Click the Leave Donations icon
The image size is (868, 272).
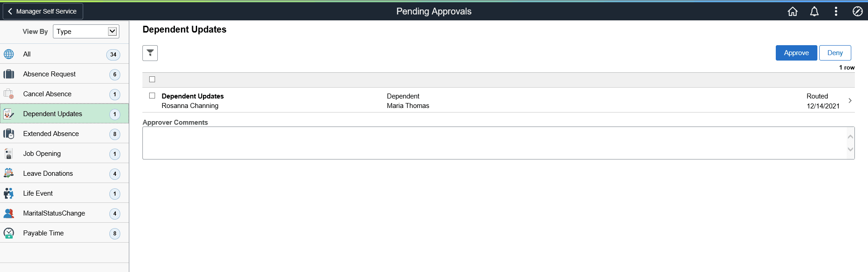(9, 173)
